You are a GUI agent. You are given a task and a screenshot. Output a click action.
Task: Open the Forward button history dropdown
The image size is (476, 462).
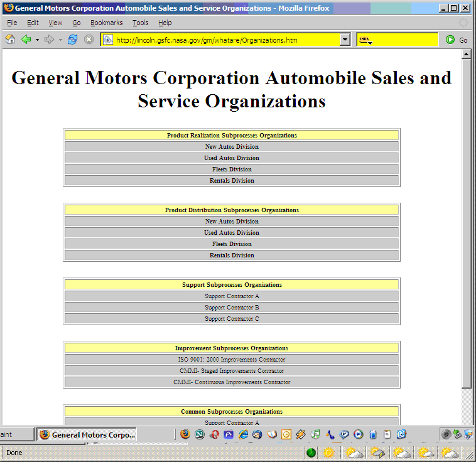tap(60, 40)
